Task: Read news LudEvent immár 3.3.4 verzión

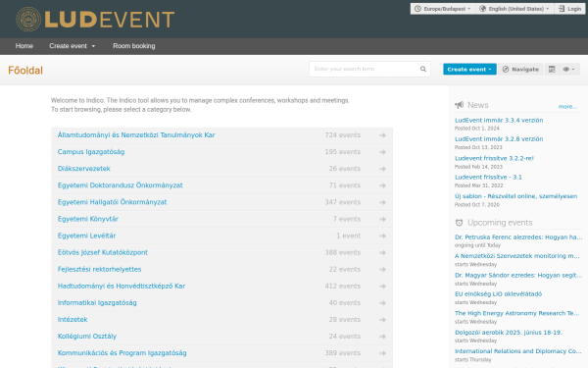Action: [x=499, y=120]
